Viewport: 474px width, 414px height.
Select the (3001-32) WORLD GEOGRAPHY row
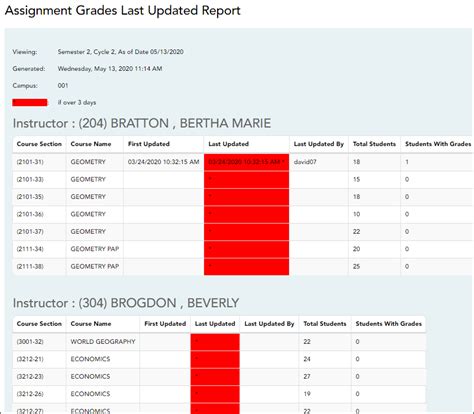click(219, 342)
